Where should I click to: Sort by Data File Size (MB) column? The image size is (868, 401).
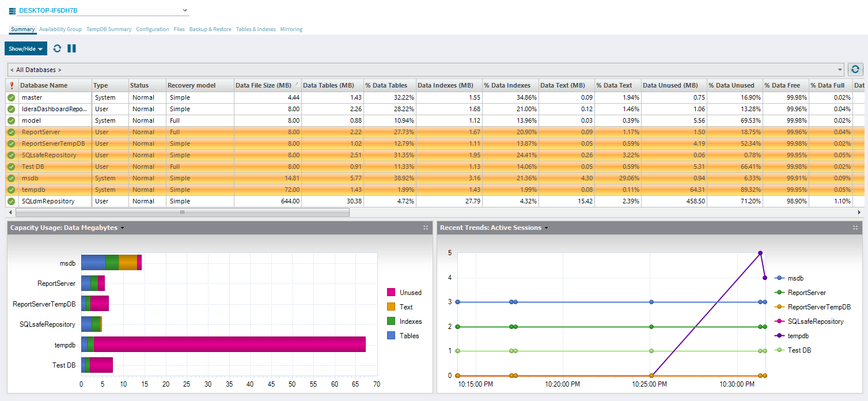[x=264, y=85]
